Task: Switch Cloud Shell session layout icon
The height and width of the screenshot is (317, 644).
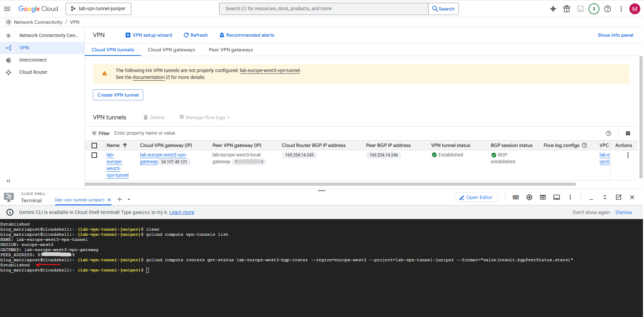Action: pos(557,197)
